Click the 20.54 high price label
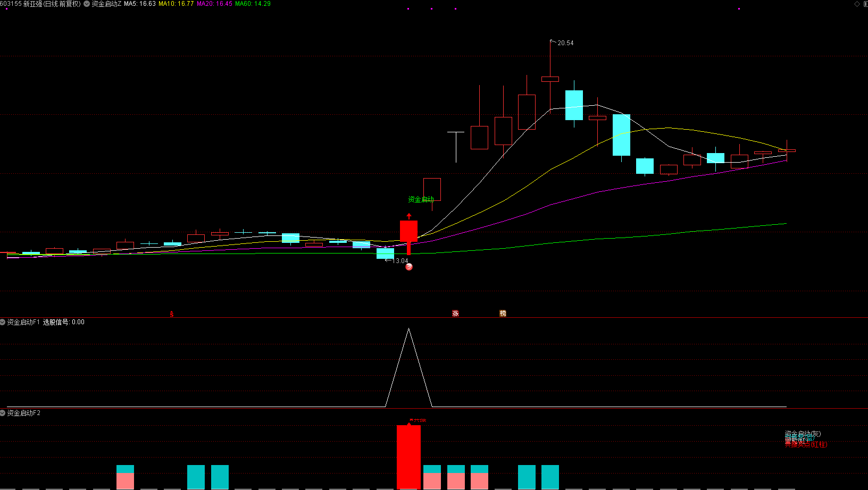The width and height of the screenshot is (868, 490). 565,43
